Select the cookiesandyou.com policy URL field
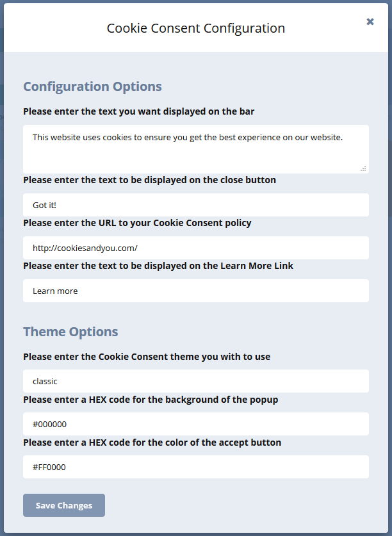This screenshot has height=536, width=392. tap(195, 248)
